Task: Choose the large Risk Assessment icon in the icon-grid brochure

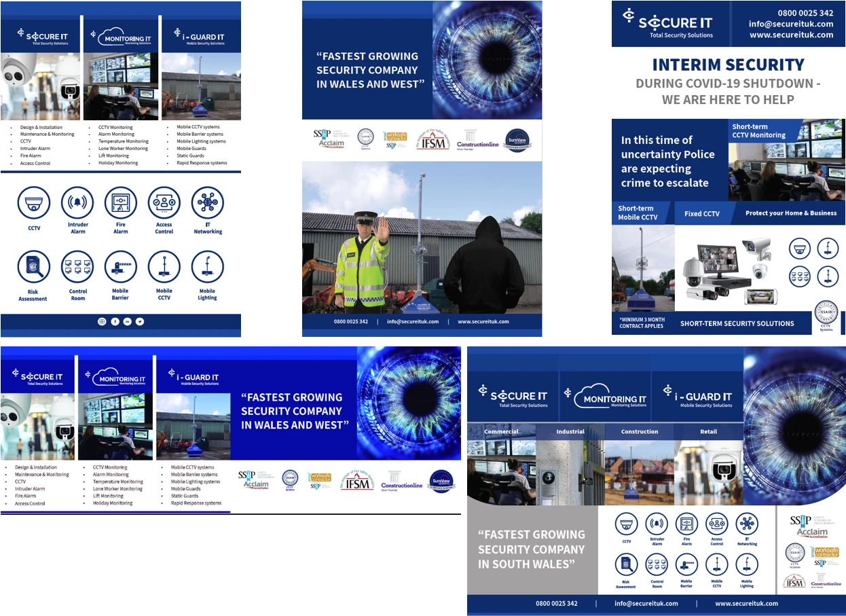Action: pos(34,267)
